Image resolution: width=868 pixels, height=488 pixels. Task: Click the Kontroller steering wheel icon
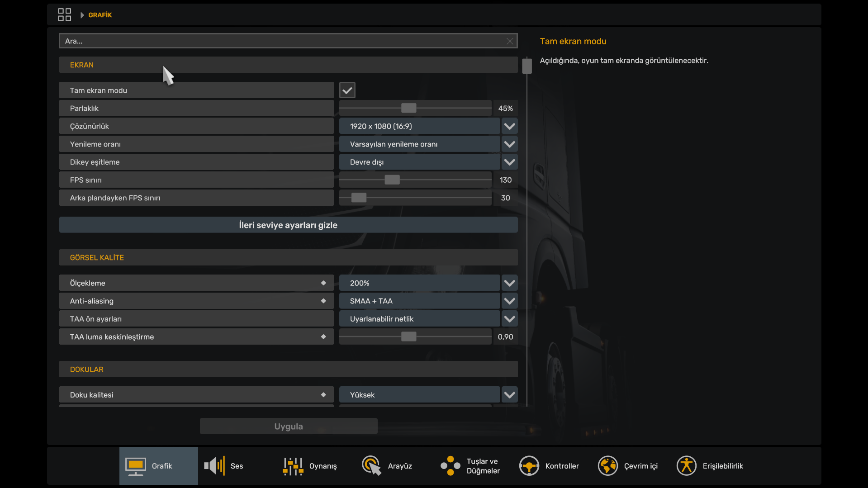pos(529,466)
